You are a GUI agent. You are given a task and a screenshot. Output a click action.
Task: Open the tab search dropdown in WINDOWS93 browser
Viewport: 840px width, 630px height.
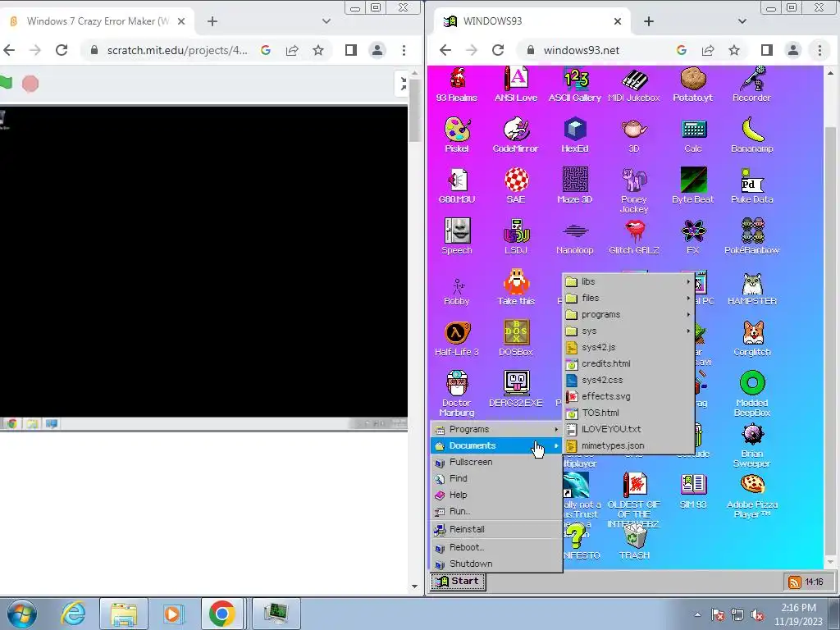(742, 21)
